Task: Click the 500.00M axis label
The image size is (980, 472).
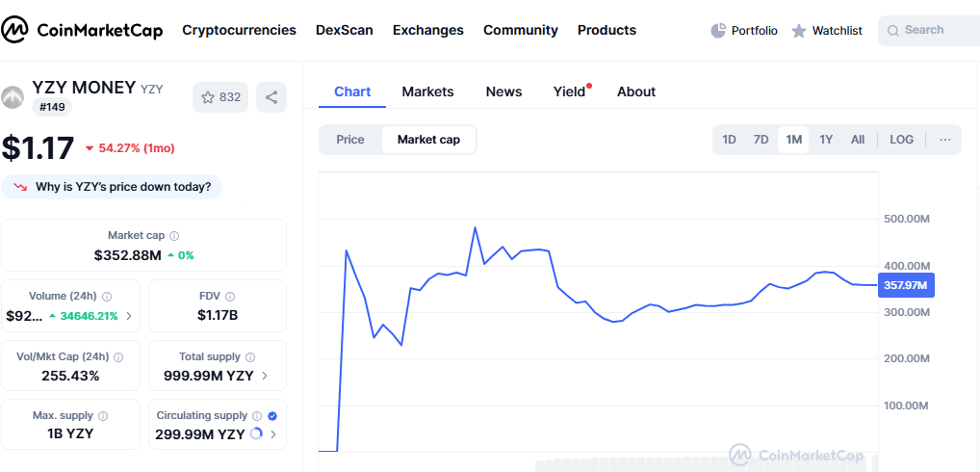Action: click(907, 220)
